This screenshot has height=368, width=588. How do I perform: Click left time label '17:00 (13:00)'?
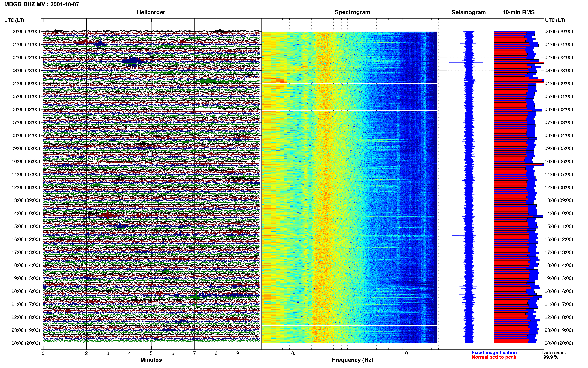pyautogui.click(x=26, y=252)
